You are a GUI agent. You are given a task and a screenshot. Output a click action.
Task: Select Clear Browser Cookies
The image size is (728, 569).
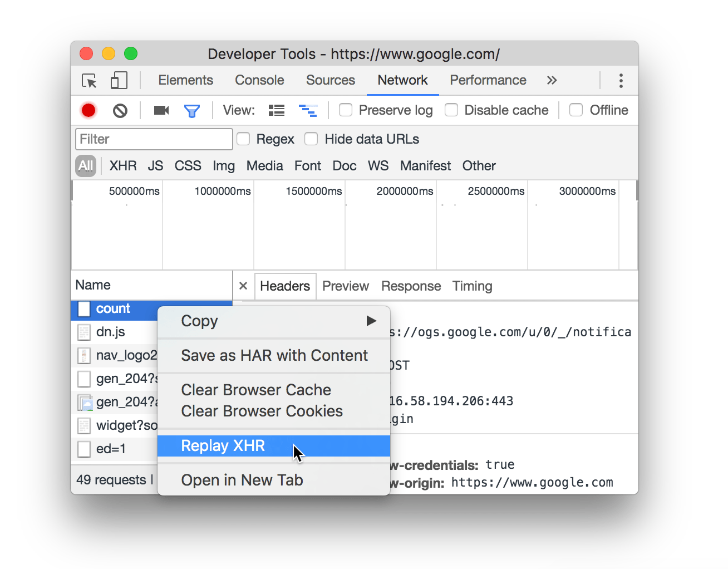tap(262, 411)
